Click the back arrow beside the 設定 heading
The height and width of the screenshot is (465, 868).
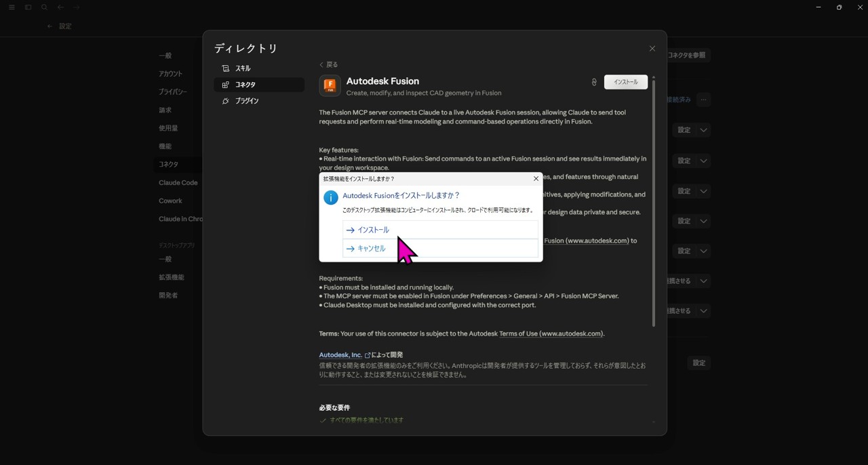click(50, 26)
